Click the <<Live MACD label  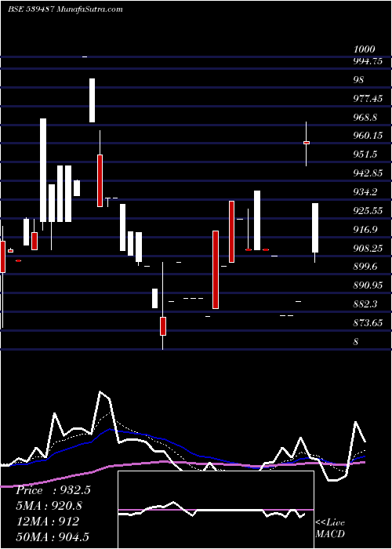(330, 529)
